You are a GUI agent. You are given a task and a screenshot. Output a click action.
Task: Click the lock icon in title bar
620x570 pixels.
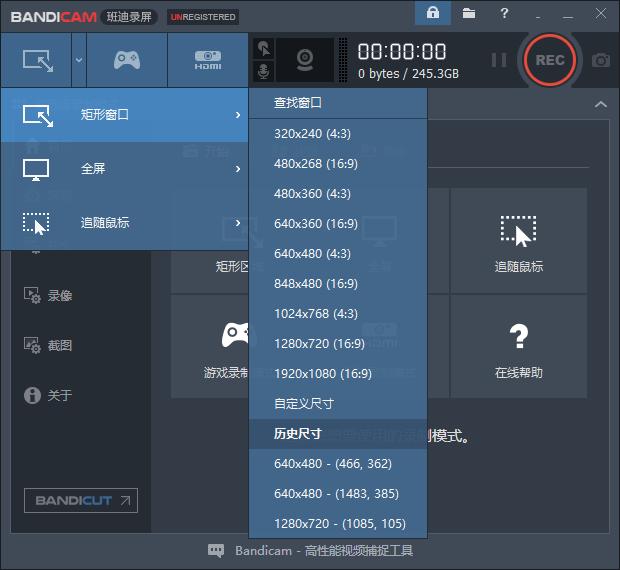[433, 13]
